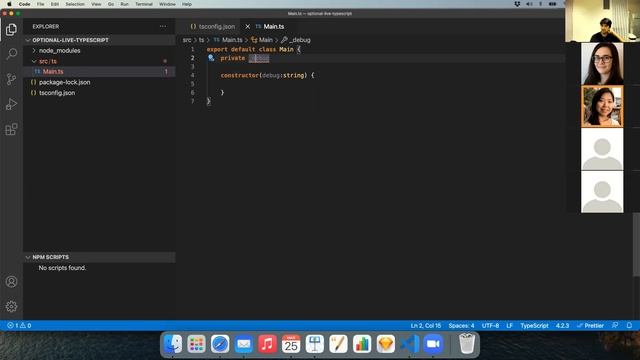Screen dimensions: 640x360
Task: Click the Main class breadcrumb segment
Action: [262, 40]
